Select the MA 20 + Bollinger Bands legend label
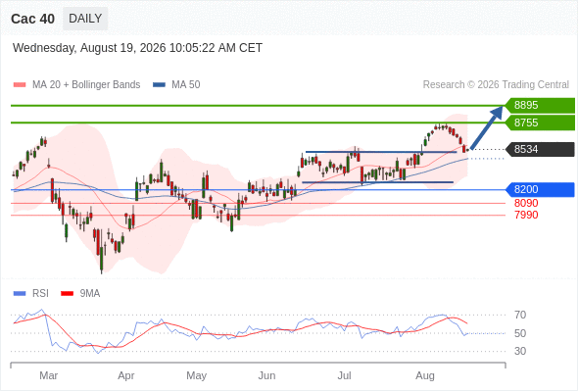 86,85
